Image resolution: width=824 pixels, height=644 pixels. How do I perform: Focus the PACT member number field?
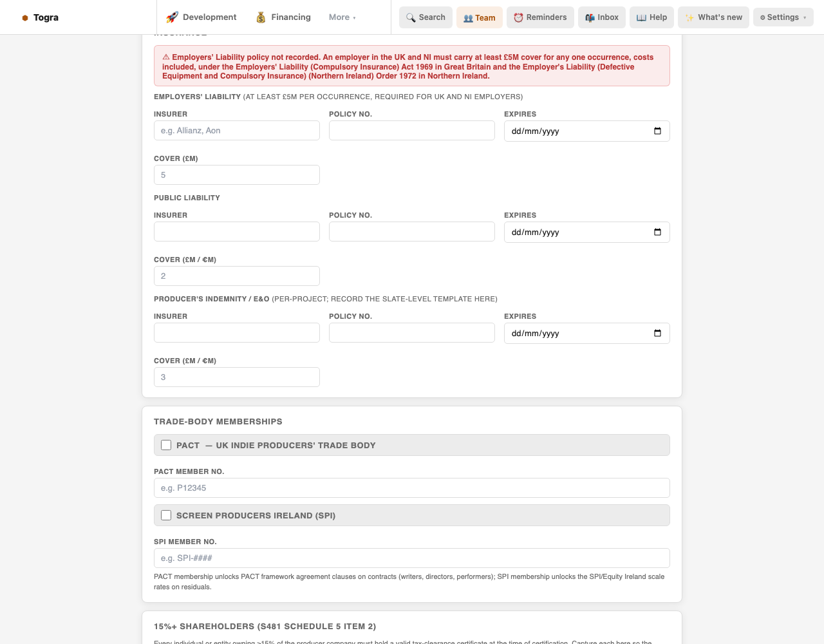coord(412,488)
